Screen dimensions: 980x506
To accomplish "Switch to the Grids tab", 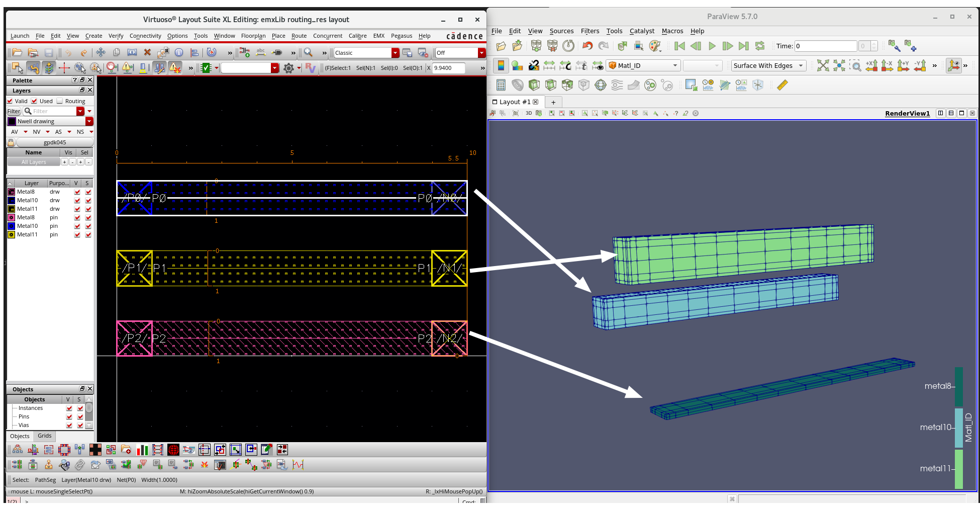I will coord(45,436).
